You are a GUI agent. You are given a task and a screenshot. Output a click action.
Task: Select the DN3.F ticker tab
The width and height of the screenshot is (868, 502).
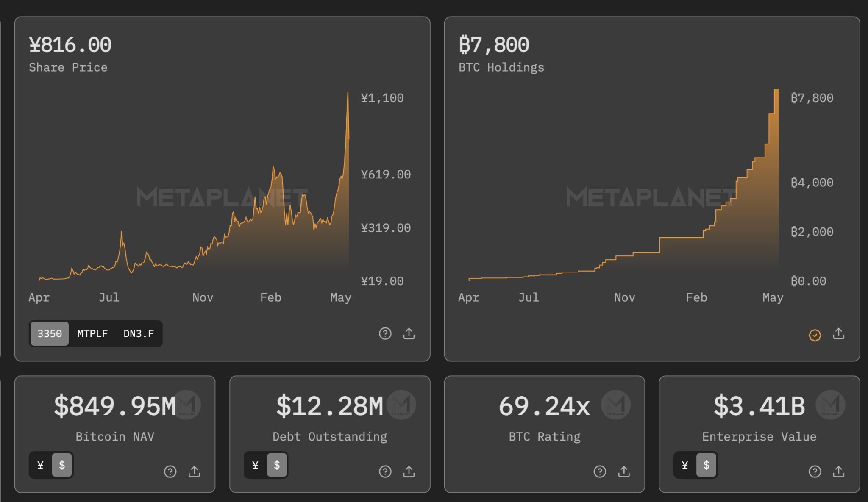tap(138, 334)
